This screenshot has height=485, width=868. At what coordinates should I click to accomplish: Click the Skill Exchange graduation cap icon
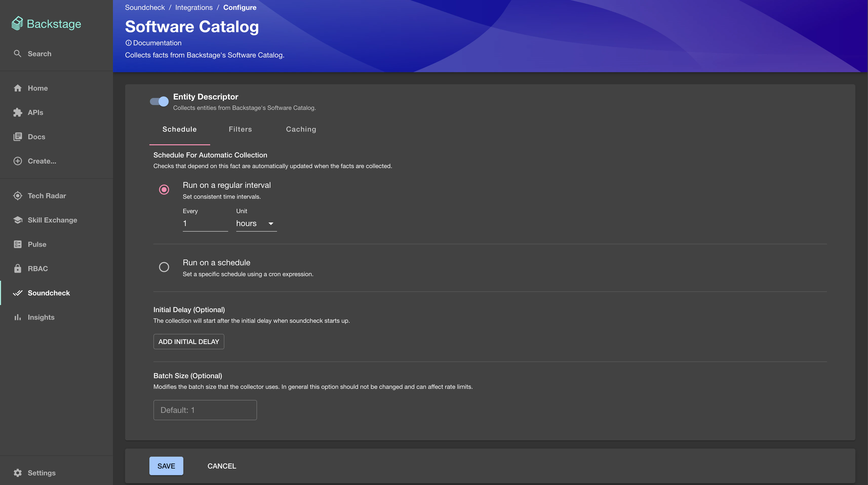(17, 220)
